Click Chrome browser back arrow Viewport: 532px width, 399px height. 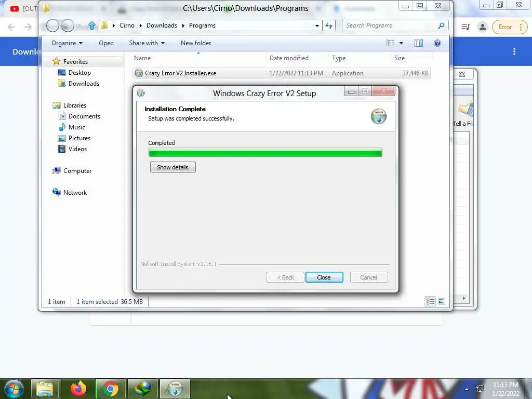[x=11, y=27]
